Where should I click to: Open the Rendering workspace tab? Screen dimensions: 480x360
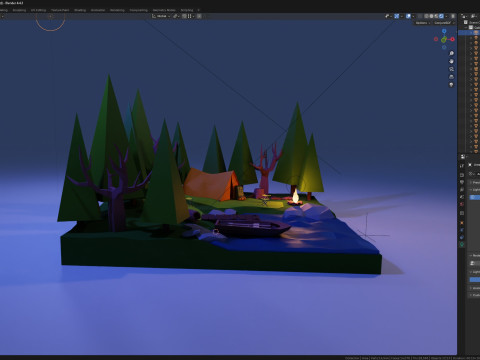click(x=117, y=10)
